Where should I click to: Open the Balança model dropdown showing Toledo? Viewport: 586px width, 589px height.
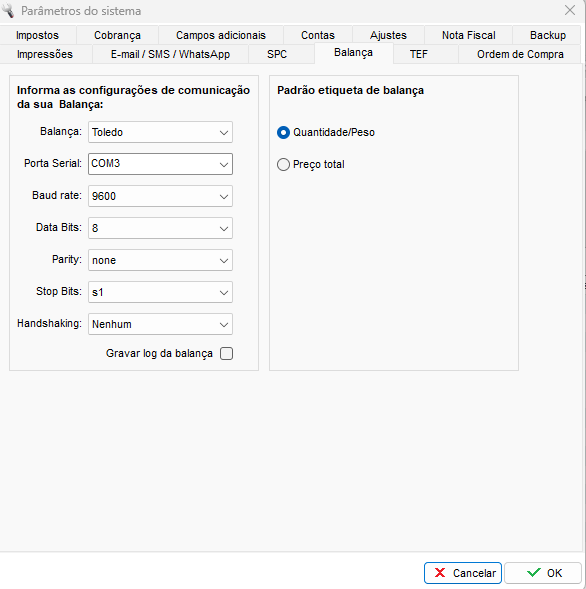click(160, 132)
